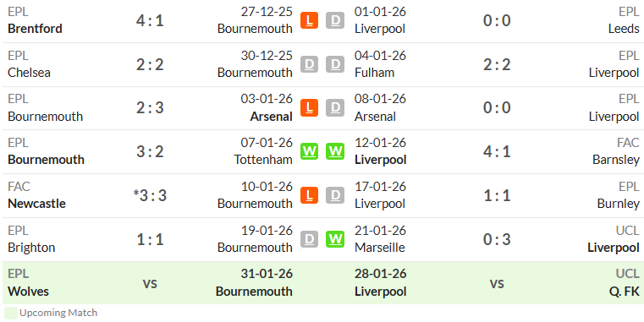The height and width of the screenshot is (322, 644).
Task: Click the D badge beside Liverpool vs Leeds
Action: pos(335,20)
